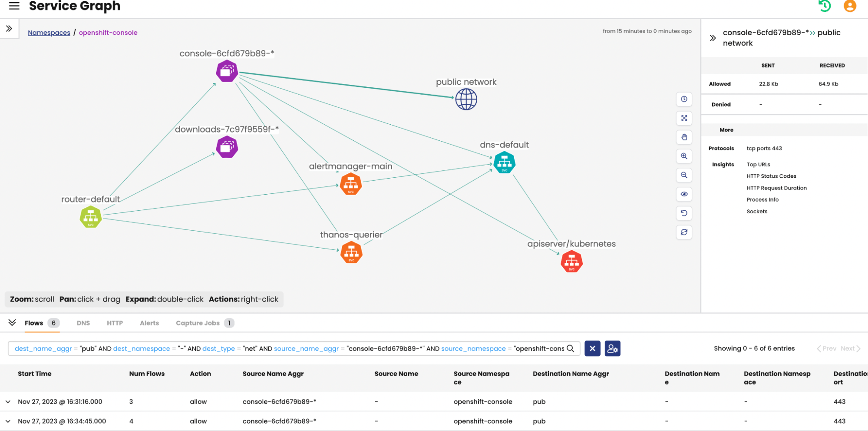Sort by the Source Name Aggr column

coord(273,374)
